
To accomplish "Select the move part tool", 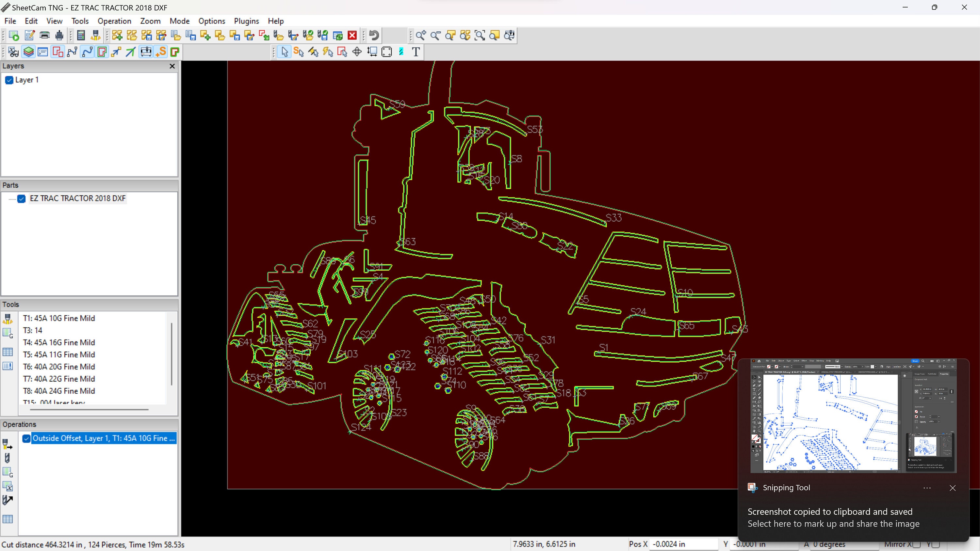I will click(356, 52).
